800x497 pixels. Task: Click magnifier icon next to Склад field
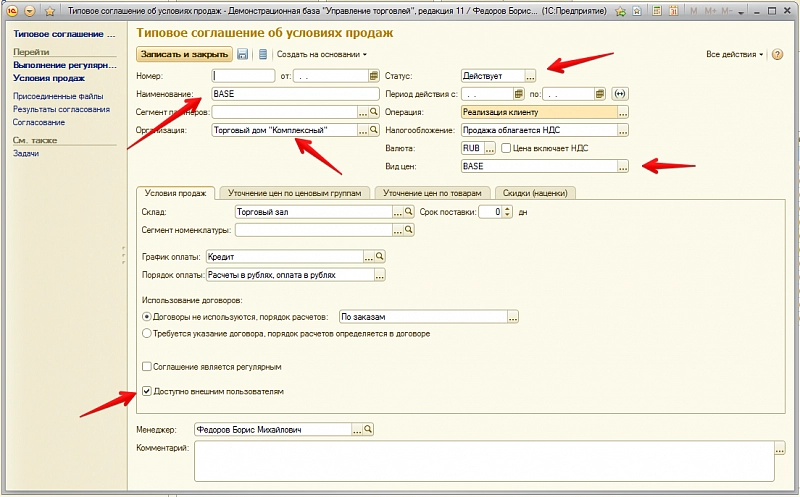point(409,212)
